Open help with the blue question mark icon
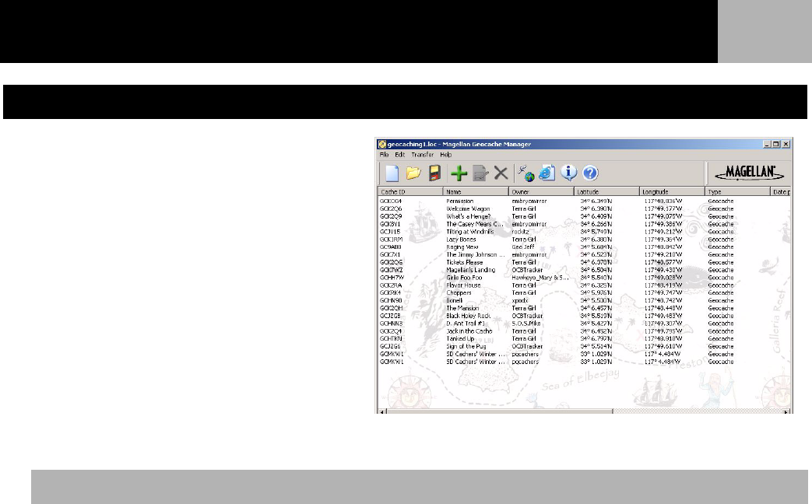 coord(590,173)
